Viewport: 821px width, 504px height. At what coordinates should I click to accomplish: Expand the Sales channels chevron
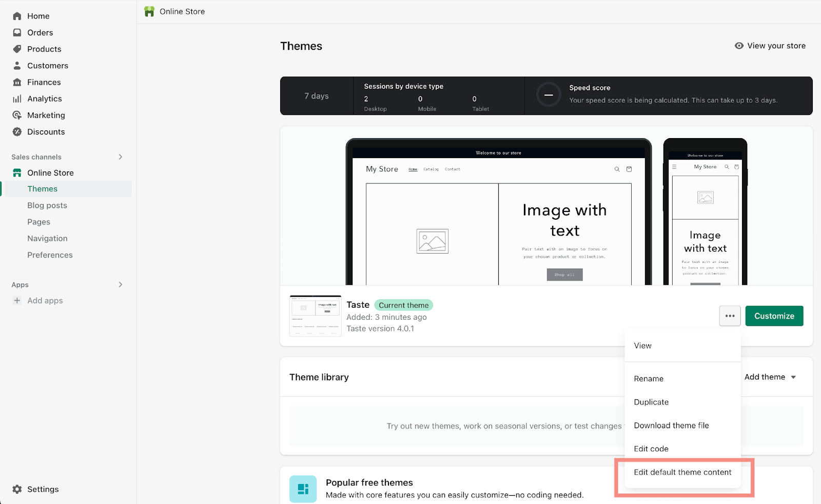coord(120,157)
